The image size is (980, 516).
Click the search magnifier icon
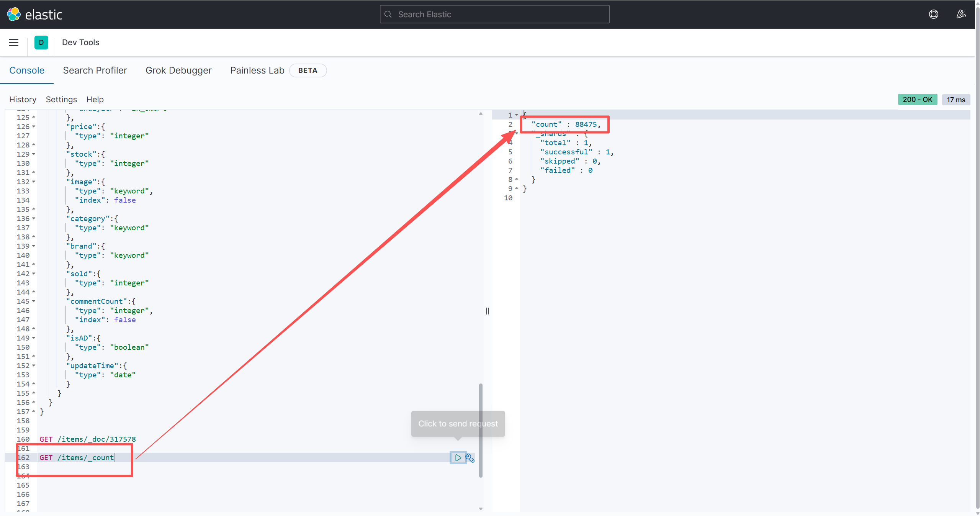click(x=388, y=15)
